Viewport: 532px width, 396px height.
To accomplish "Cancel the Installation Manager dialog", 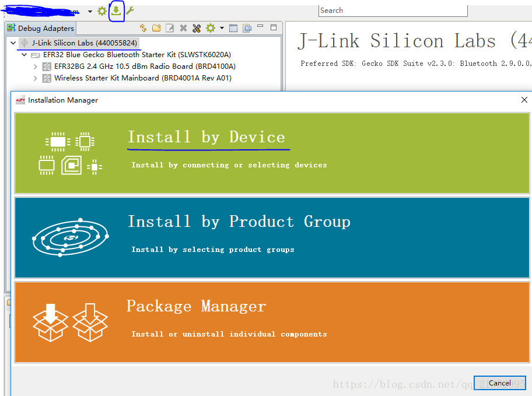I will click(x=500, y=383).
